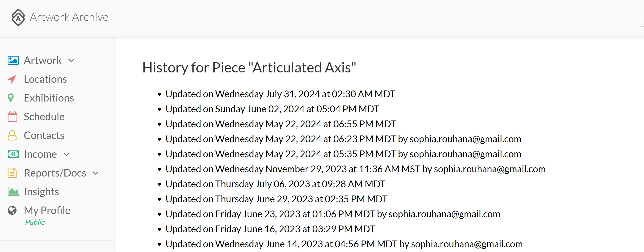Click the Income money icon
Viewport: 644px width, 252px height.
tap(13, 154)
